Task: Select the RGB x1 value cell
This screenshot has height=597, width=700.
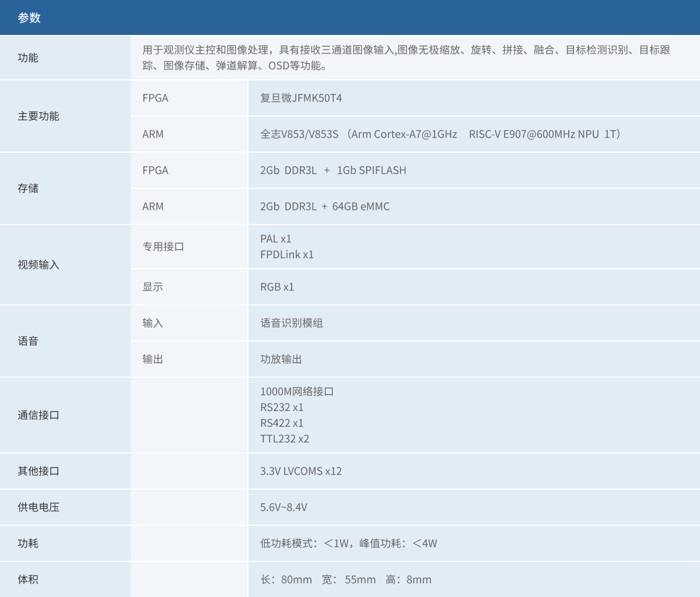Action: point(277,287)
